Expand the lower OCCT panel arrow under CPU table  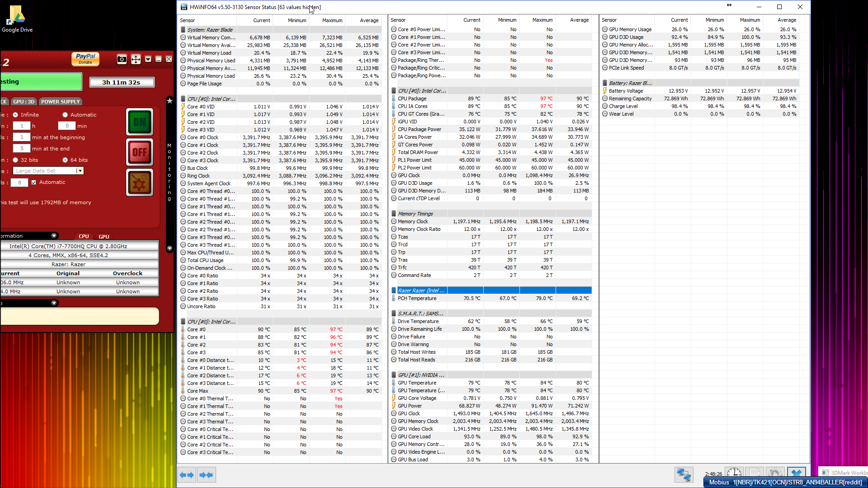coord(54,303)
